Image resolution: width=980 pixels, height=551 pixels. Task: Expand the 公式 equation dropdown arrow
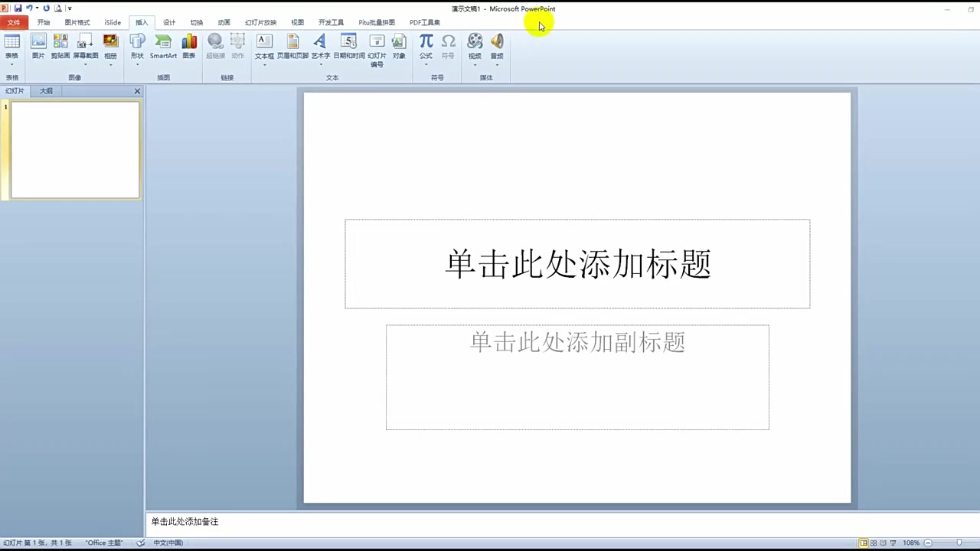(426, 64)
